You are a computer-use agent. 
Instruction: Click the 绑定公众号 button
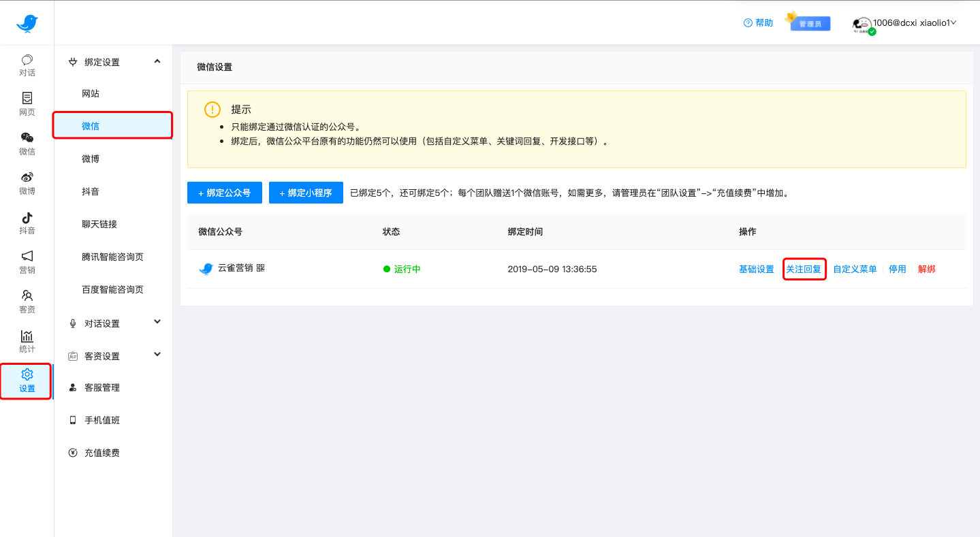tap(224, 193)
